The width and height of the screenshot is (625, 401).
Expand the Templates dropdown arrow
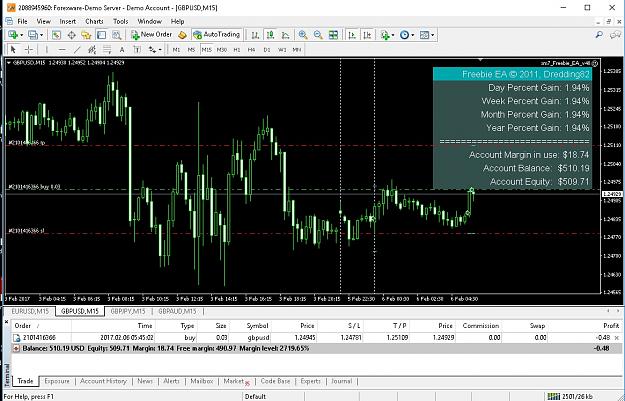(x=432, y=35)
